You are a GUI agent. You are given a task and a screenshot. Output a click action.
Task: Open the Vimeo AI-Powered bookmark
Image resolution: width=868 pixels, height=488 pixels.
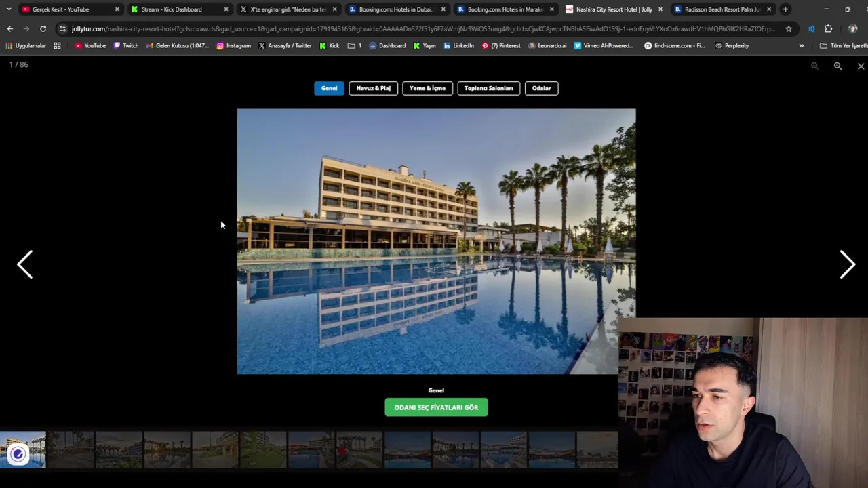[604, 45]
